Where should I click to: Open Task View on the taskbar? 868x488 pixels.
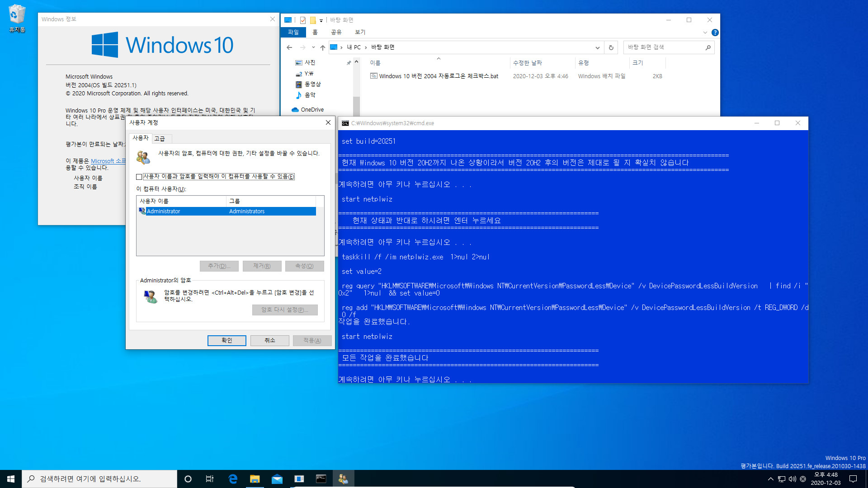(x=210, y=479)
